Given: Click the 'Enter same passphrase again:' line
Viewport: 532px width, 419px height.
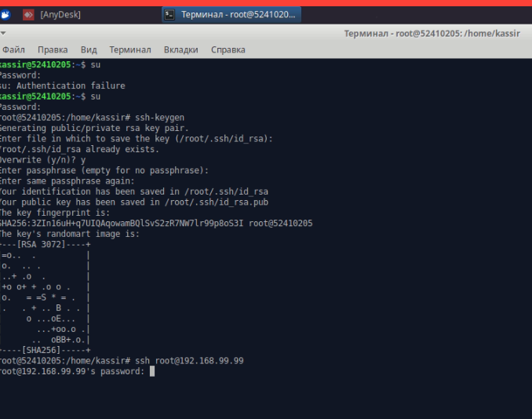Looking at the screenshot, I should click(x=67, y=180).
